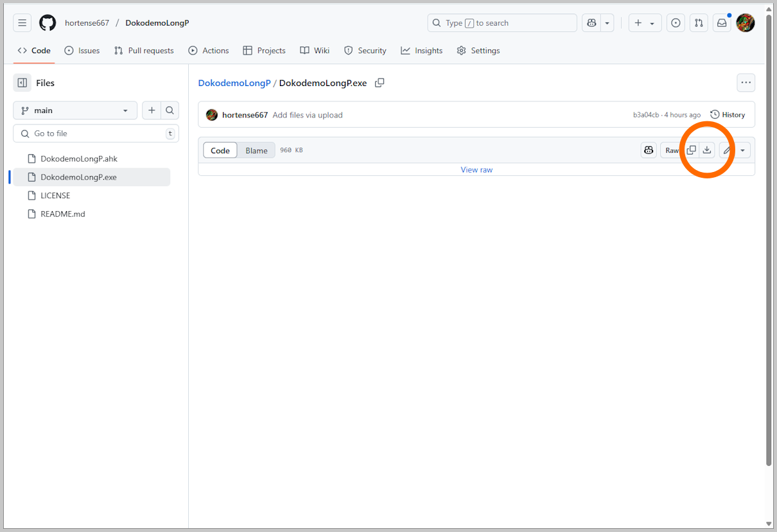Open the main branch selector dropdown
This screenshot has height=532, width=777.
(x=75, y=110)
